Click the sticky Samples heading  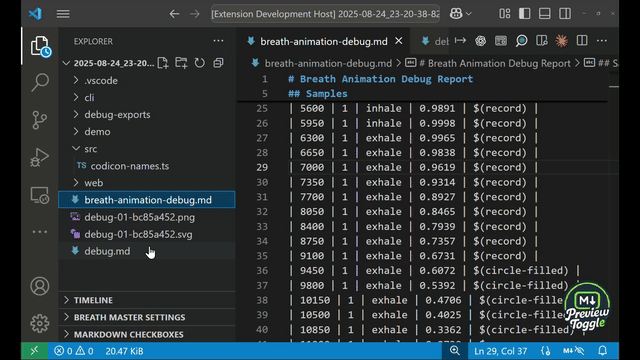318,93
